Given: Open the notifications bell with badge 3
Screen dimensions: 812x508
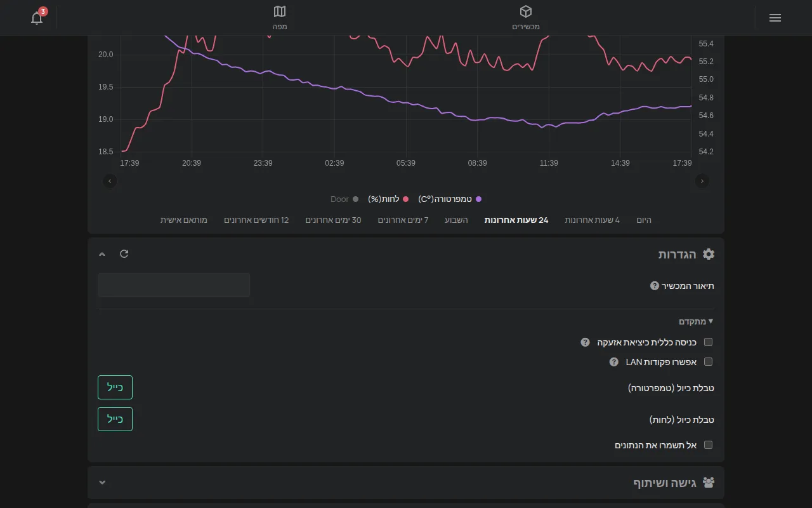Looking at the screenshot, I should pyautogui.click(x=37, y=17).
